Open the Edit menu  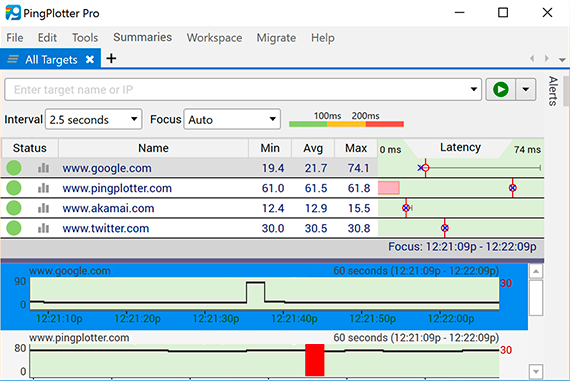47,37
